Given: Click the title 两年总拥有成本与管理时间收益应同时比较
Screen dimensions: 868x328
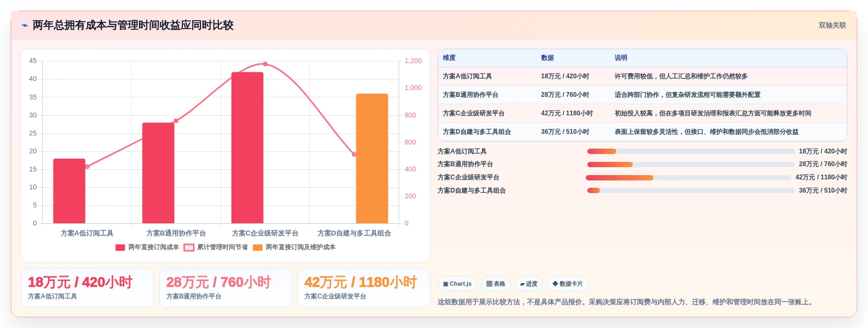Looking at the screenshot, I should click(133, 25).
